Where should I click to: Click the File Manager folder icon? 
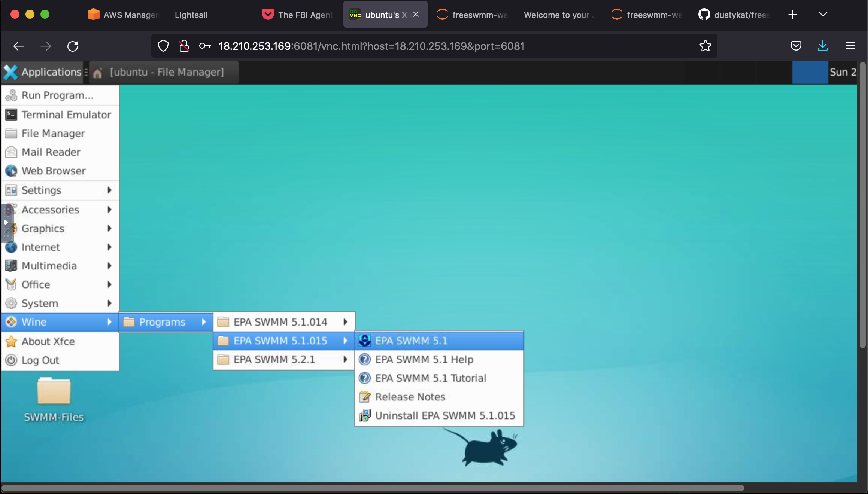[x=11, y=133]
